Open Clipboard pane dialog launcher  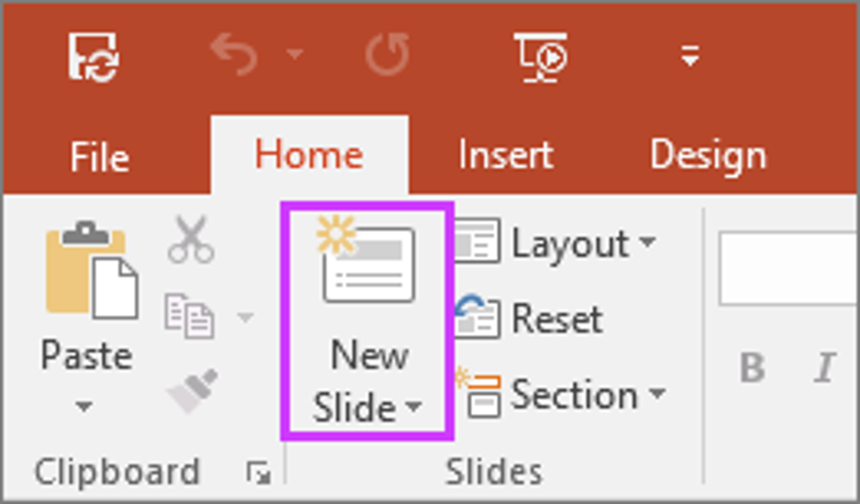click(x=259, y=475)
